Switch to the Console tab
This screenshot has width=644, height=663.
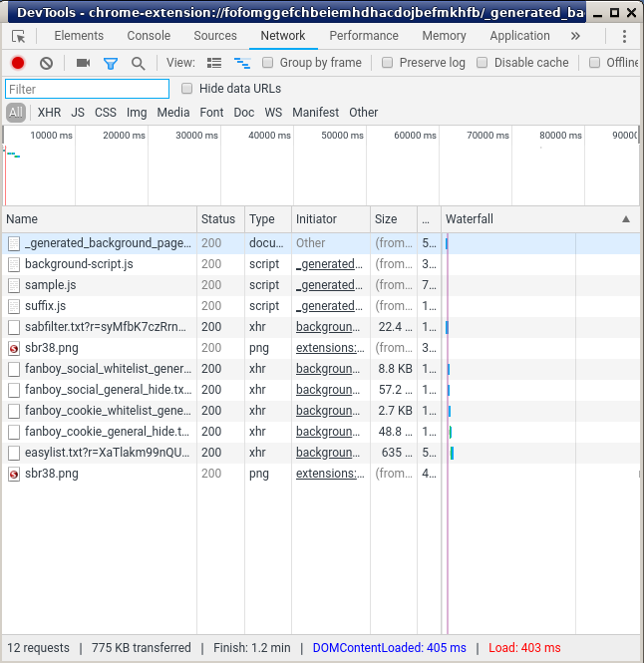click(149, 36)
